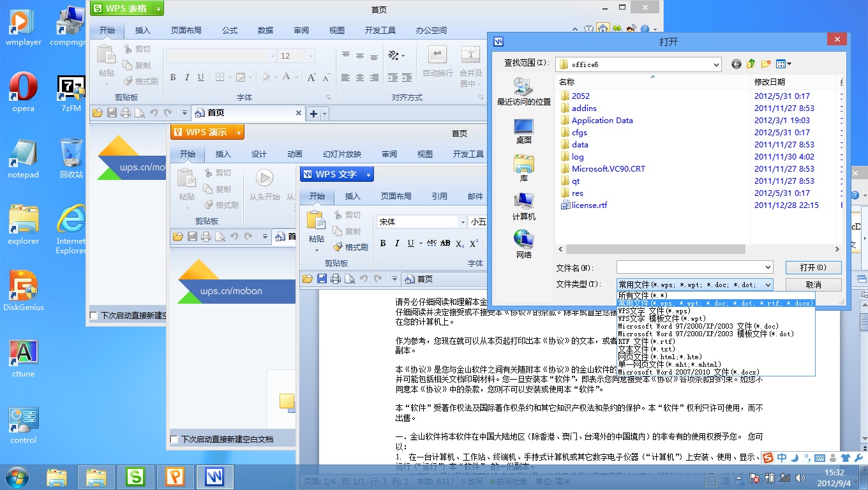Click volume icon in system tray
The image size is (868, 490).
(800, 478)
